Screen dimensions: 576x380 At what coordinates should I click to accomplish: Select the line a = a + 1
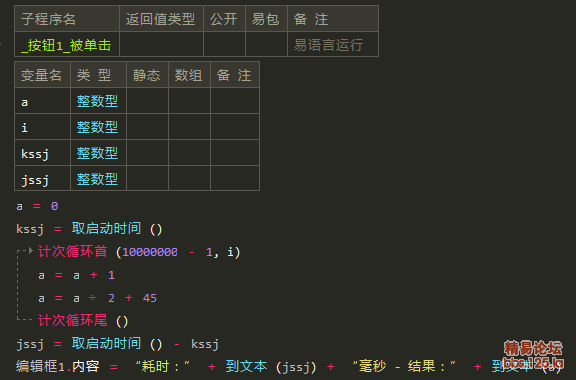[76, 275]
